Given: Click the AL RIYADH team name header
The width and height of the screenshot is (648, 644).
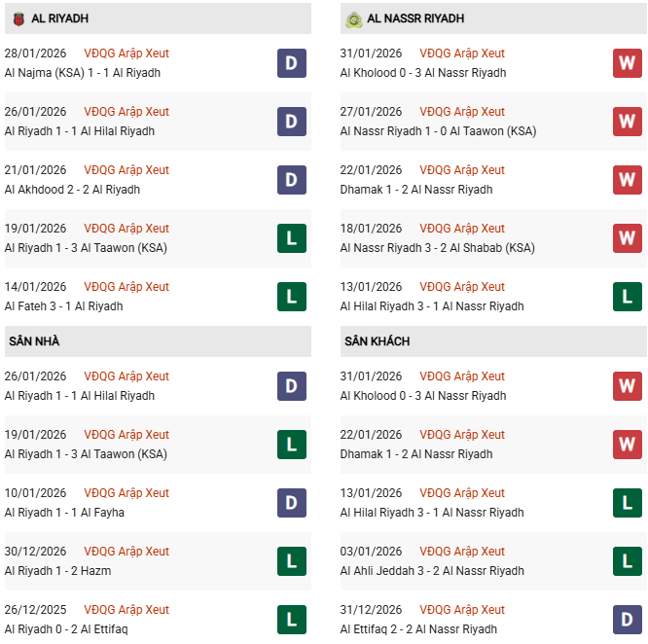Looking at the screenshot, I should tap(60, 18).
